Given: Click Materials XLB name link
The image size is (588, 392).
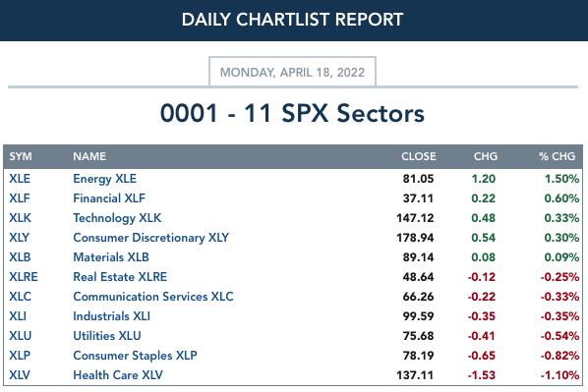Looking at the screenshot, I should [x=111, y=257].
